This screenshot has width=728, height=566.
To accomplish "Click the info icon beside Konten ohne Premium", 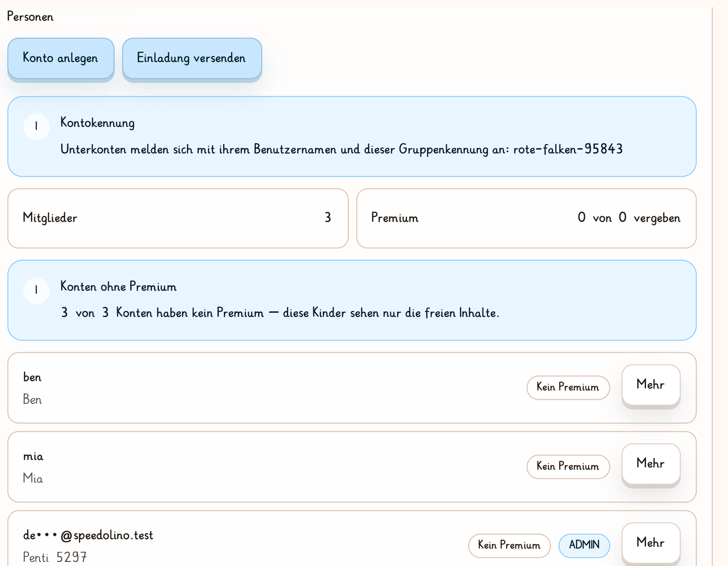I will (x=36, y=291).
